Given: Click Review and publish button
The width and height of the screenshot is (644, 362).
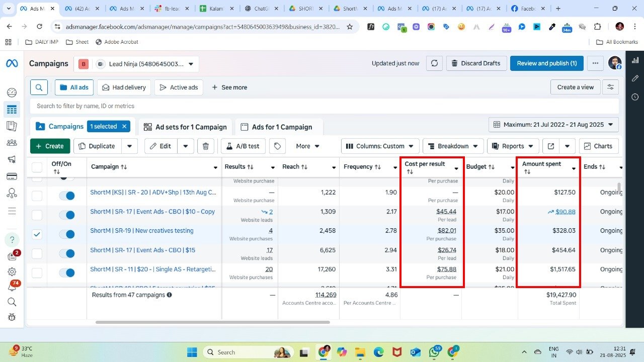Looking at the screenshot, I should [x=546, y=63].
